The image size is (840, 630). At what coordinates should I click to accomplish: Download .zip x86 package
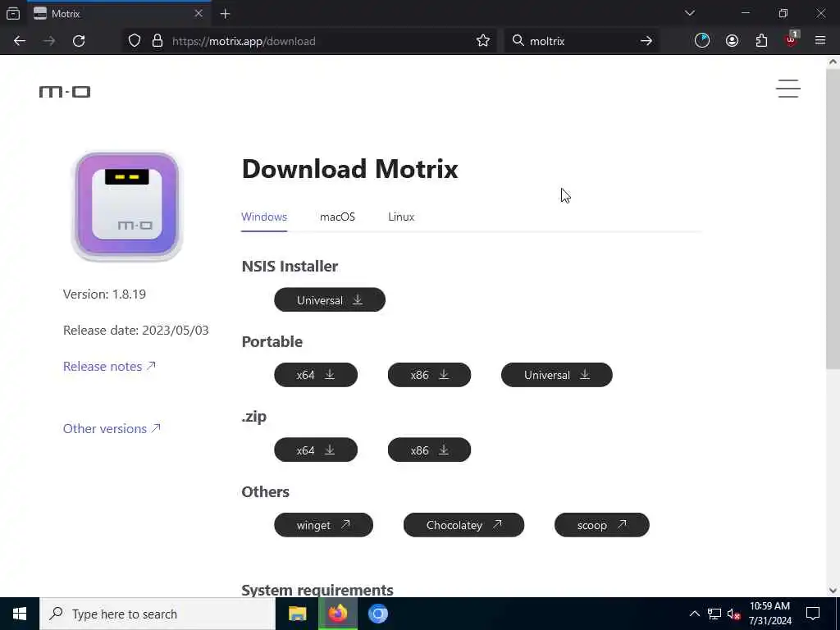point(429,450)
